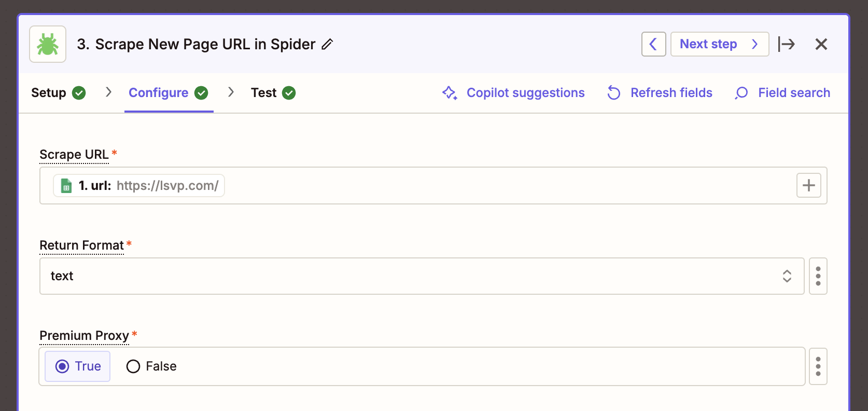
Task: Close the step editor panel
Action: pyautogui.click(x=821, y=44)
